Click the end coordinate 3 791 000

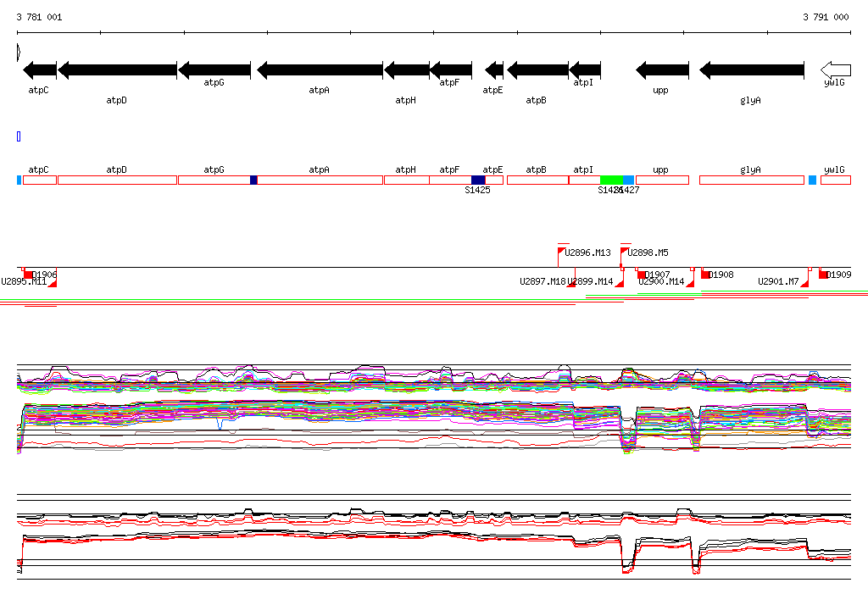826,17
